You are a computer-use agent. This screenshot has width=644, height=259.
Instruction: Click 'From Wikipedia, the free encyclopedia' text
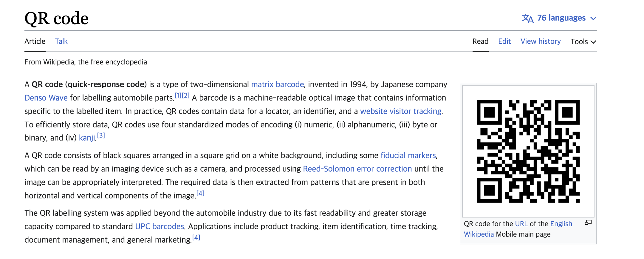point(86,62)
